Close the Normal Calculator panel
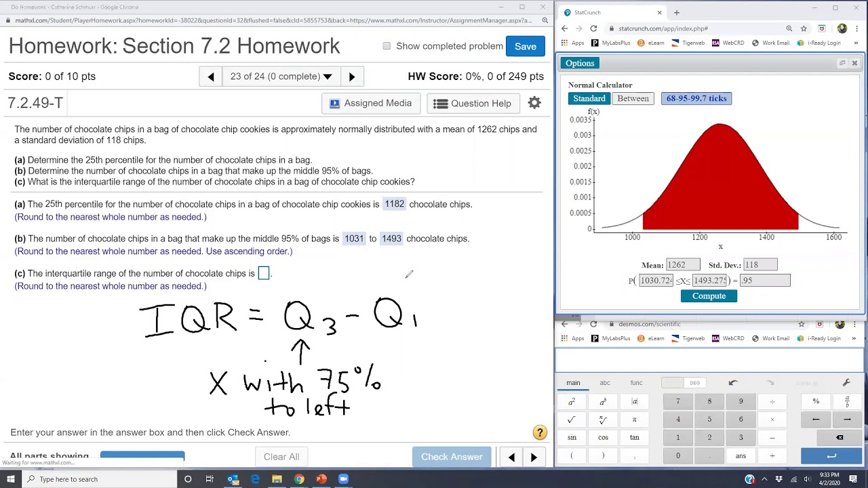Screen dimensions: 868x488 point(854,63)
